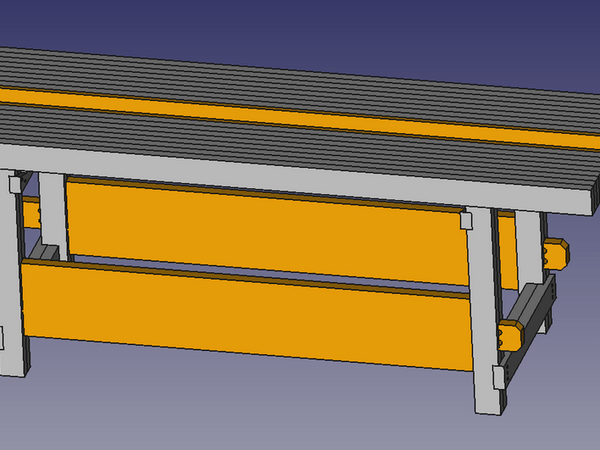Select the right front light gray leg
This screenshot has width=600, height=450.
484,311
